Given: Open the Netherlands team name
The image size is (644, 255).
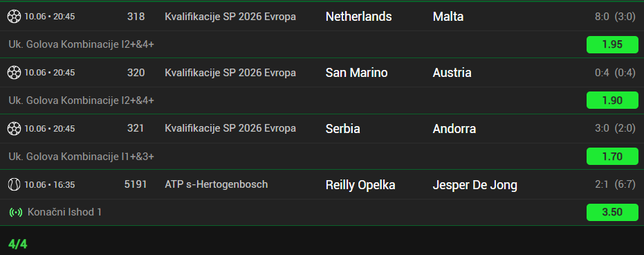Looking at the screenshot, I should 358,17.
